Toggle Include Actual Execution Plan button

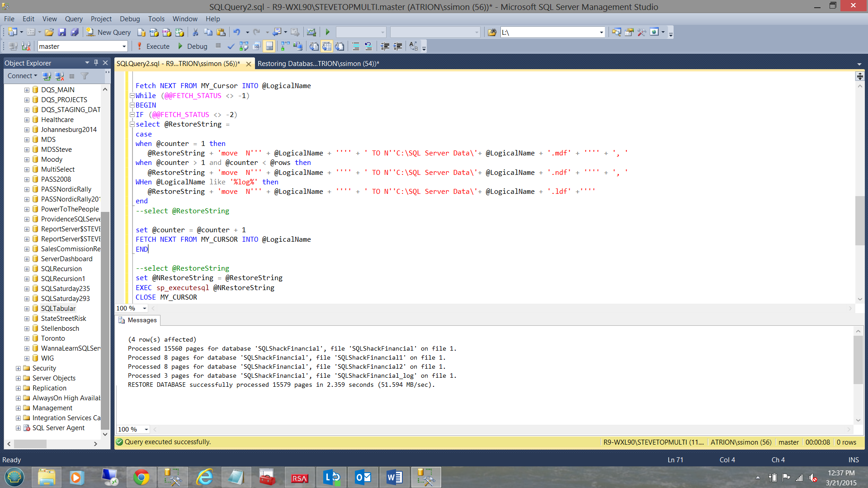285,46
